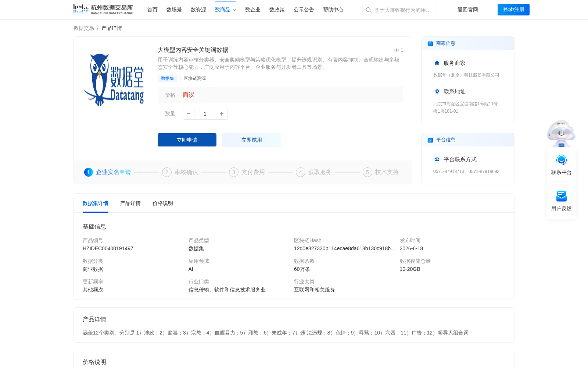This screenshot has height=368, width=588.
Task: Click the 其他频次 update frequency value
Action: coord(93,290)
